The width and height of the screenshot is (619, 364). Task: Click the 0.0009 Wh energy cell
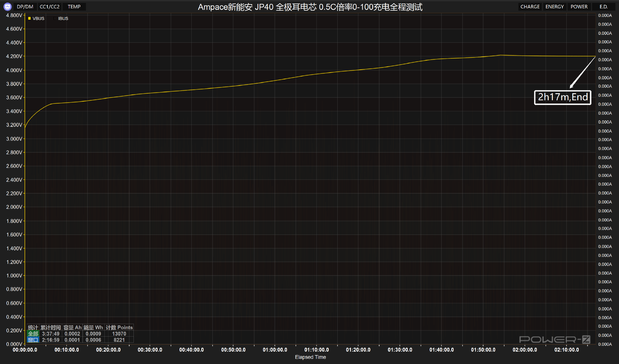coord(93,334)
